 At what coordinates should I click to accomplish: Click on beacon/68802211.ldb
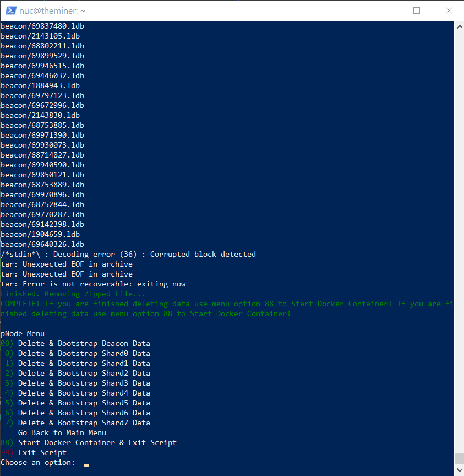(x=42, y=46)
